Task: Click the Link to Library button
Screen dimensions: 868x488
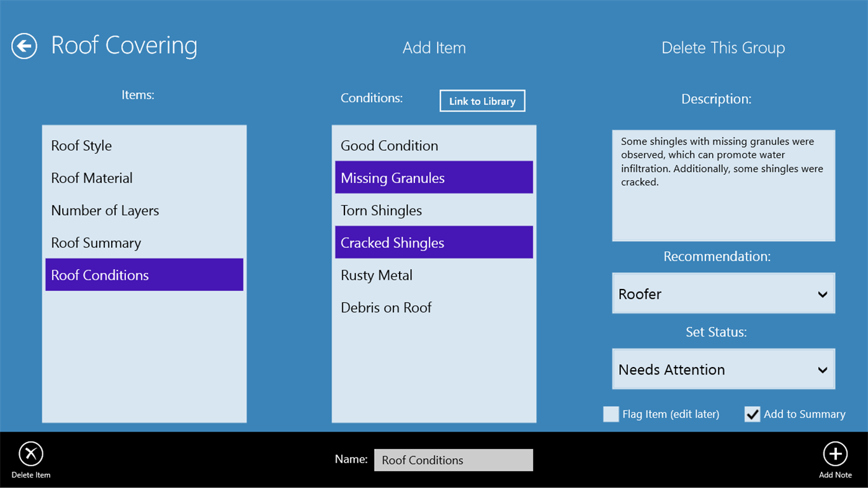Action: (x=482, y=100)
